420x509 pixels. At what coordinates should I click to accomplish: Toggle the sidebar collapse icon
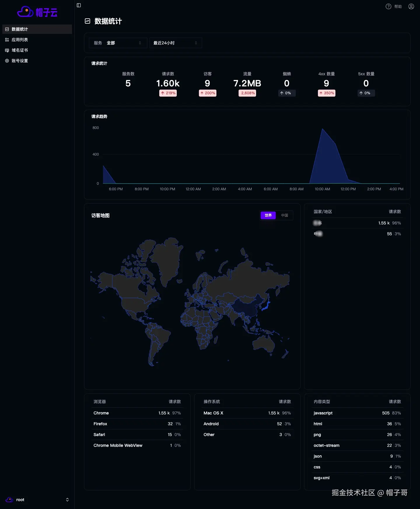click(79, 5)
